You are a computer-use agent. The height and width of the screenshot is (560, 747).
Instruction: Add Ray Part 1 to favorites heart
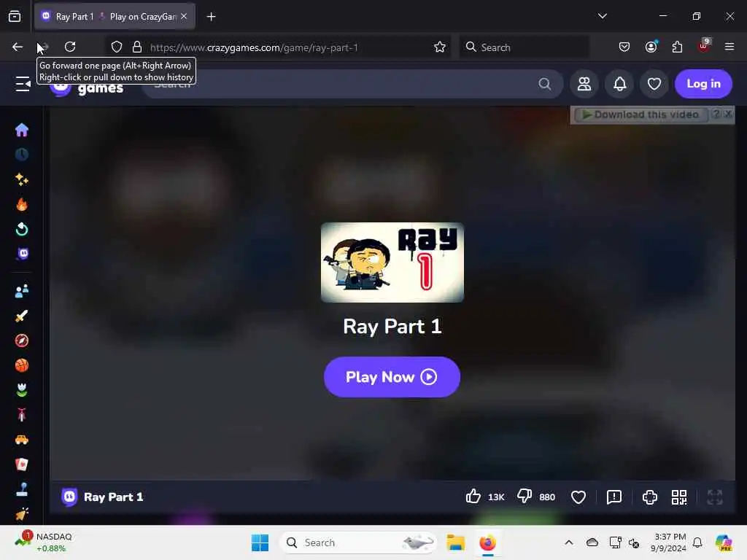578,497
